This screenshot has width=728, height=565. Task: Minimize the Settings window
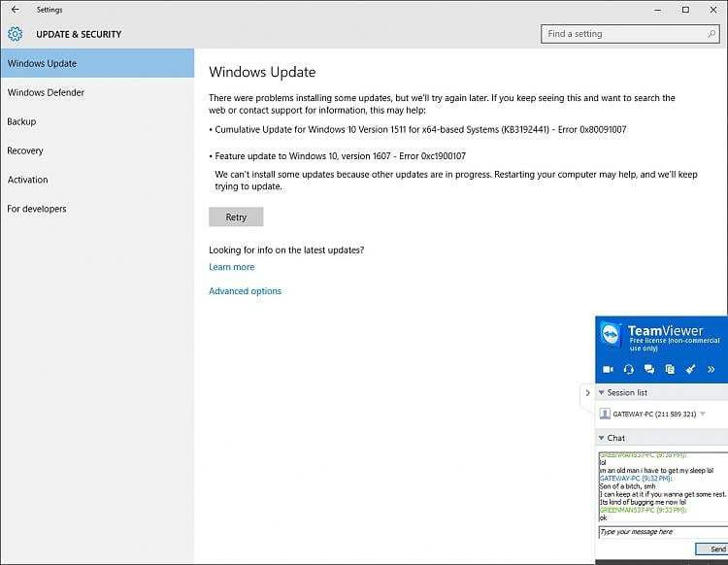click(657, 10)
